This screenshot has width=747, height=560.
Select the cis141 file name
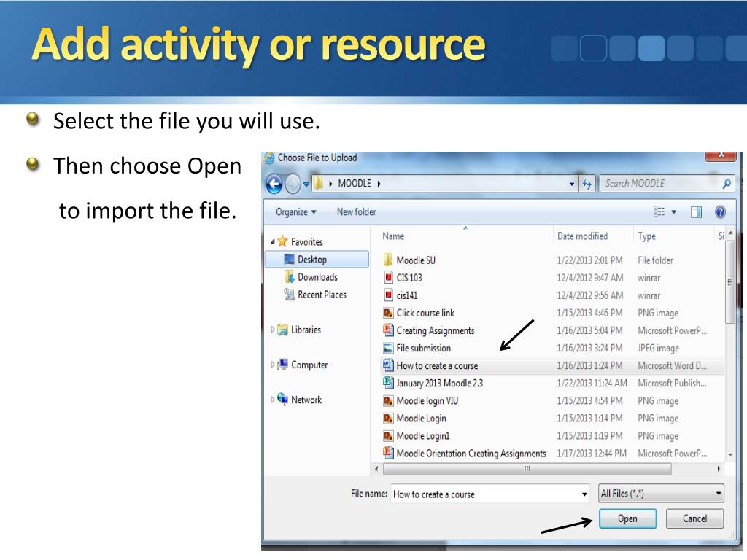pyautogui.click(x=407, y=295)
